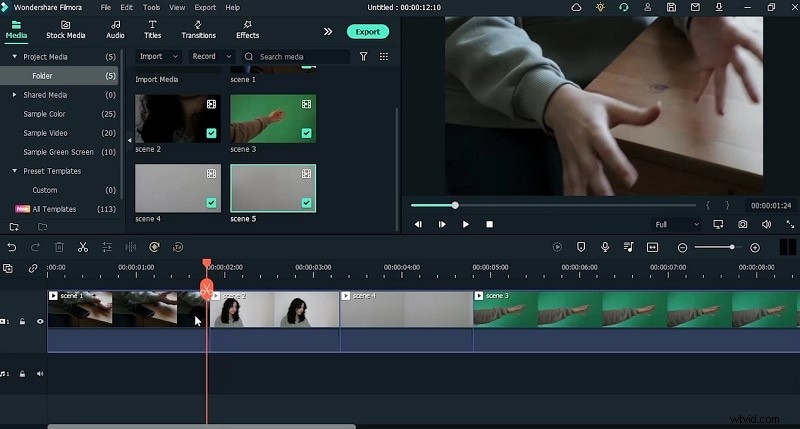800x429 pixels.
Task: Open the Transitions tab
Action: [x=198, y=30]
